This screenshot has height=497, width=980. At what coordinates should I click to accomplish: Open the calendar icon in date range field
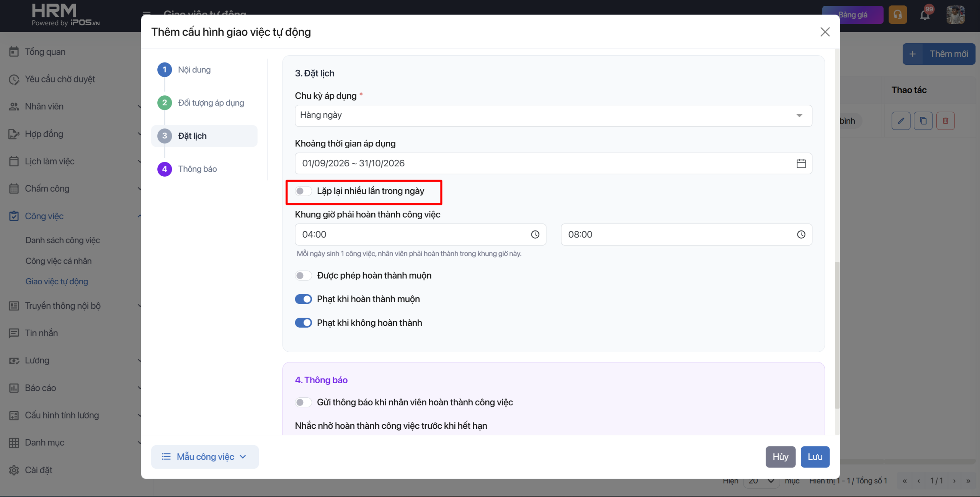[801, 164]
